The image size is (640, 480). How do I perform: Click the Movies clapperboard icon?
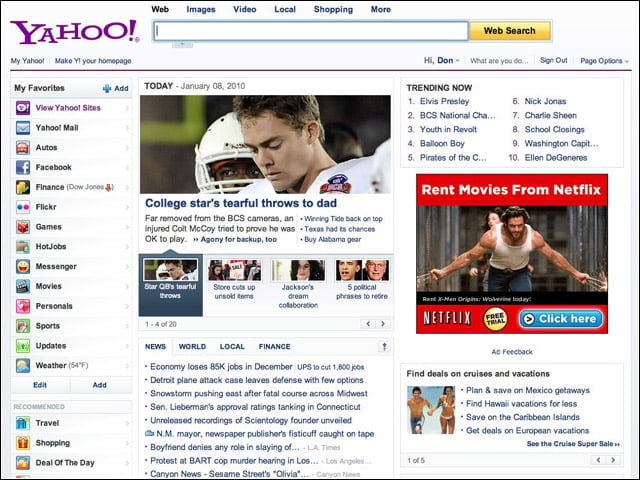[23, 286]
